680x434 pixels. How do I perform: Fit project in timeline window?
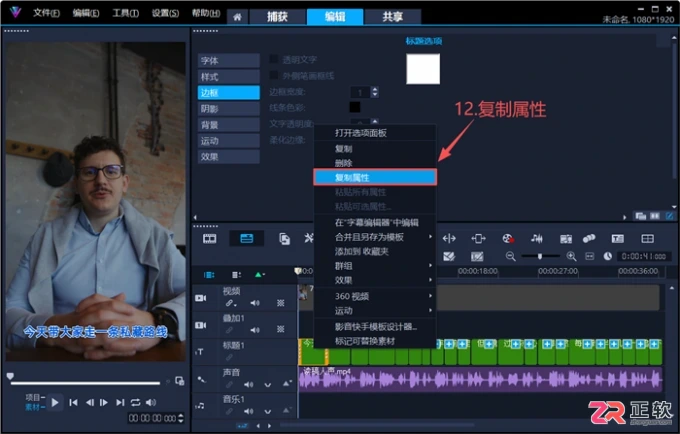589,257
